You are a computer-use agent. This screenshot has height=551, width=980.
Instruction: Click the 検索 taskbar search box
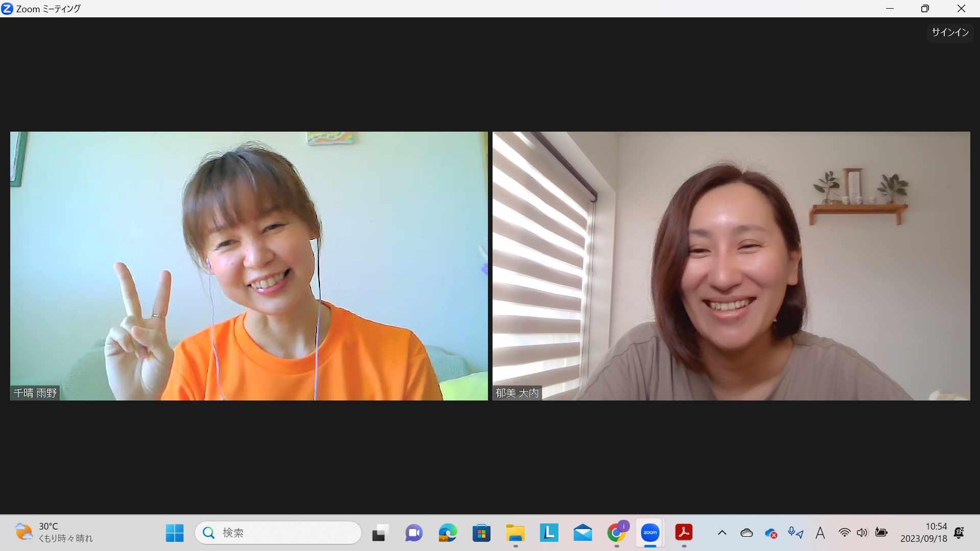[278, 533]
